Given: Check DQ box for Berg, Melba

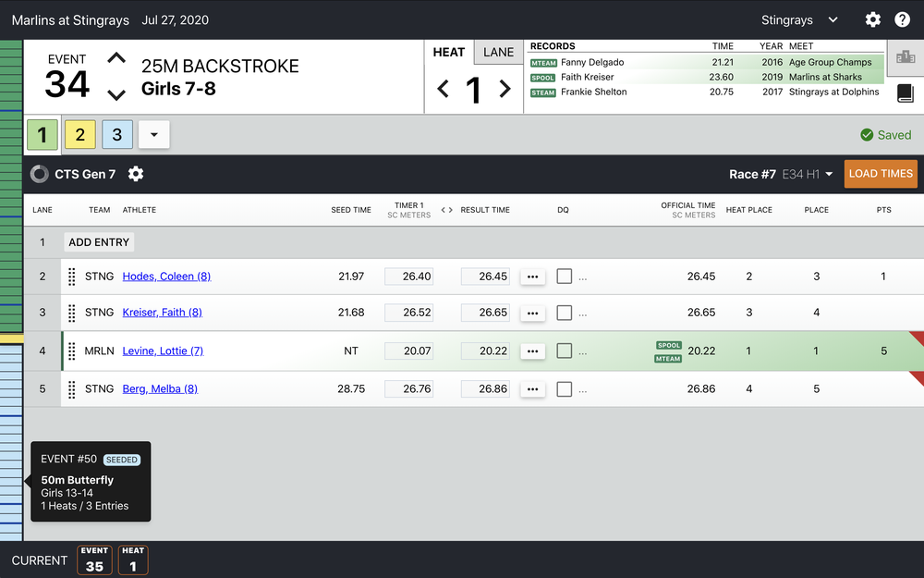Looking at the screenshot, I should [x=564, y=388].
